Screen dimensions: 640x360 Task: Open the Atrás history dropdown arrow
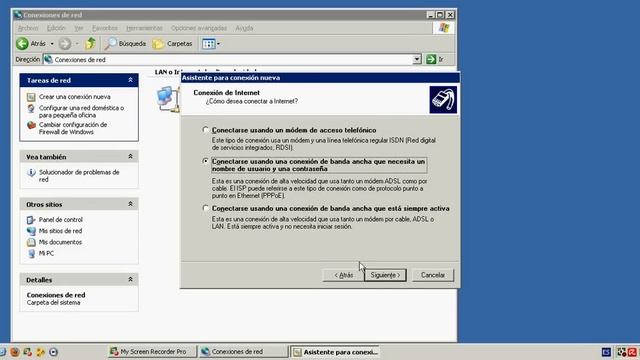52,44
